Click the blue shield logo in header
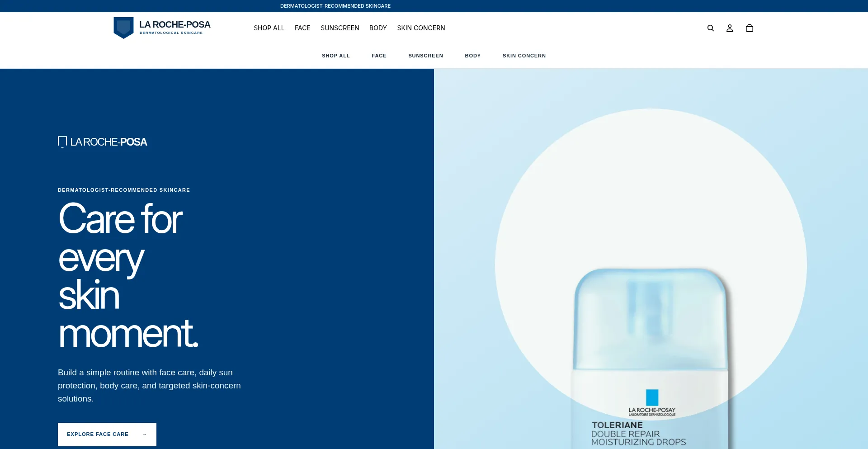Image resolution: width=868 pixels, height=449 pixels. (x=123, y=28)
